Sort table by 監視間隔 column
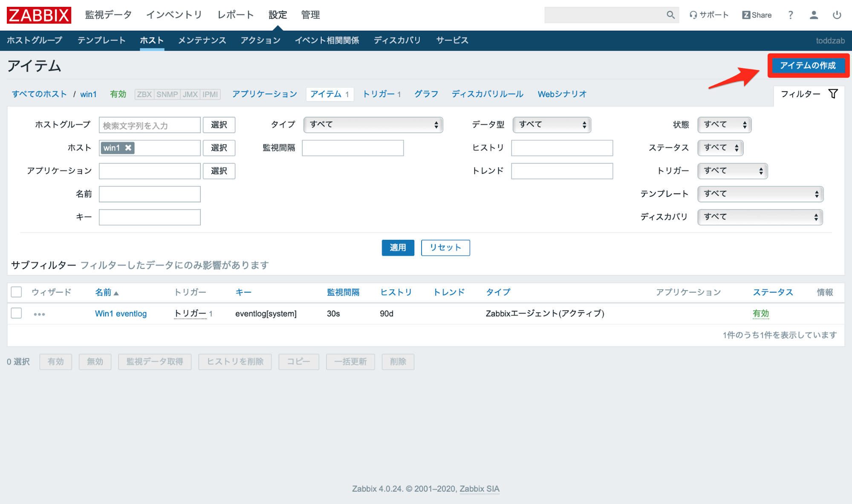852x504 pixels. [x=343, y=292]
